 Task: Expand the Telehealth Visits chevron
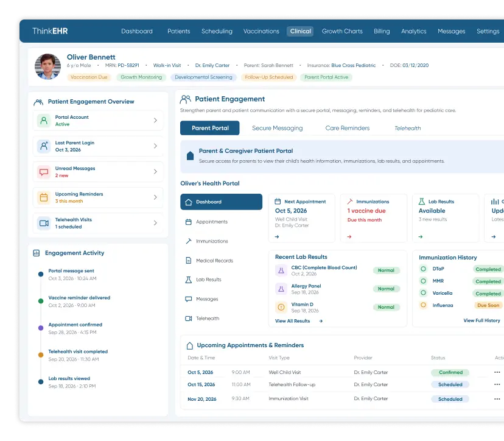click(x=155, y=223)
